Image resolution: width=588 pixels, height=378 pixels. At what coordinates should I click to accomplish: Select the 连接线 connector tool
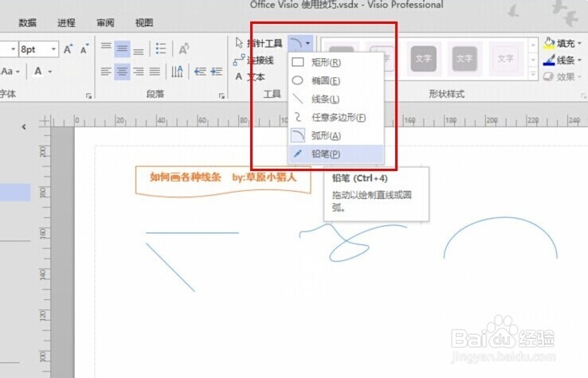point(253,60)
